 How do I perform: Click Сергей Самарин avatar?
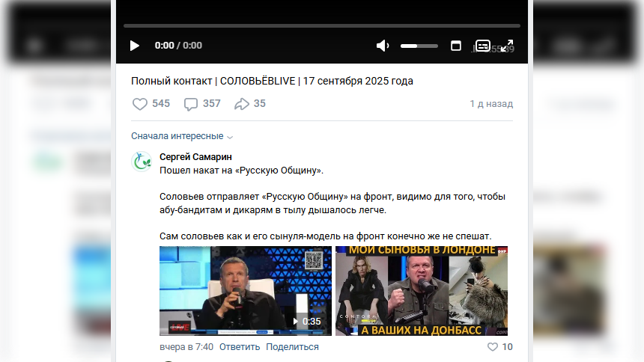(142, 162)
